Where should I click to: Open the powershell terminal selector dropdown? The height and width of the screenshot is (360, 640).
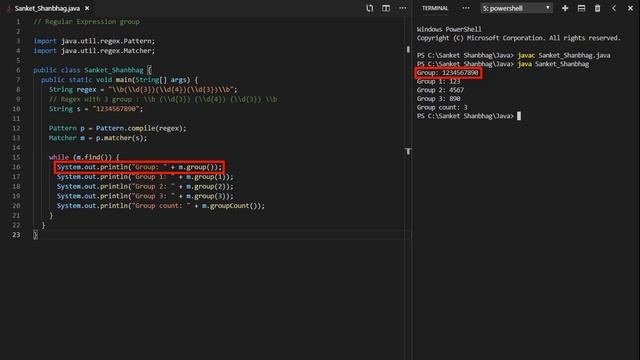coord(516,8)
